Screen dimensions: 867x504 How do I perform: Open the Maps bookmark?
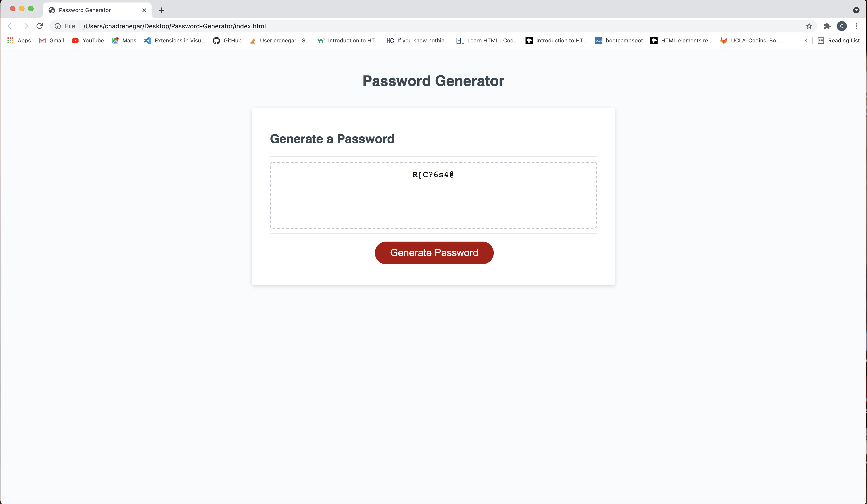(x=124, y=41)
